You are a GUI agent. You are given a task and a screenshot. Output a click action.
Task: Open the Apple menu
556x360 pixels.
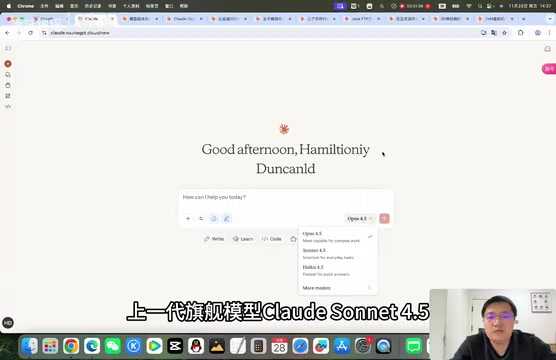[x=9, y=6]
